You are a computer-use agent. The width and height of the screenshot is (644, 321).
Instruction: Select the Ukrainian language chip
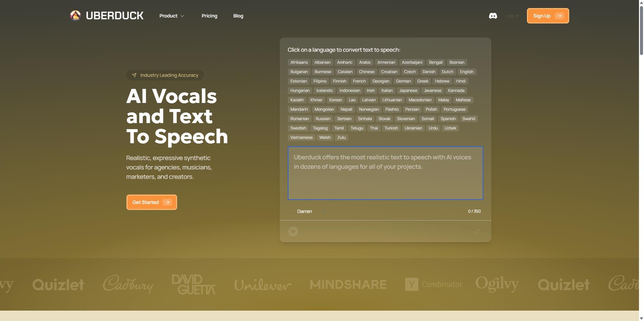(x=413, y=128)
